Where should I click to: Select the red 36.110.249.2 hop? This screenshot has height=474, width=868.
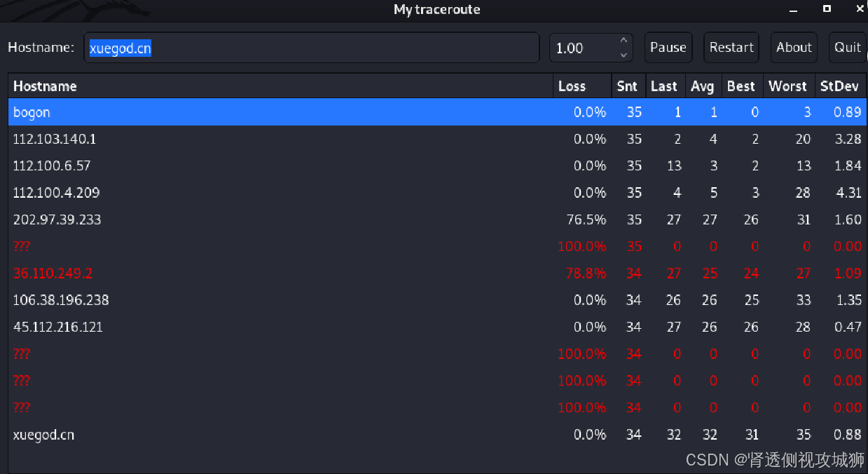(437, 273)
